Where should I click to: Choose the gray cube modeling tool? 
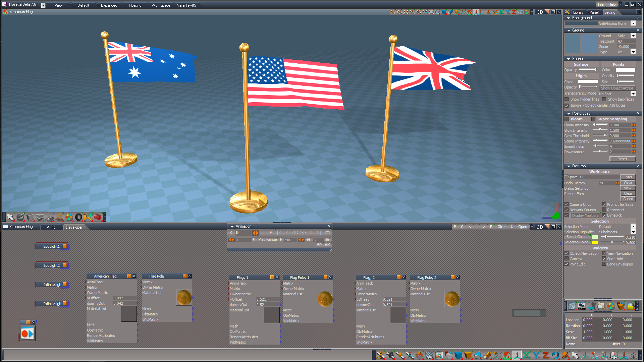pyautogui.click(x=30, y=217)
